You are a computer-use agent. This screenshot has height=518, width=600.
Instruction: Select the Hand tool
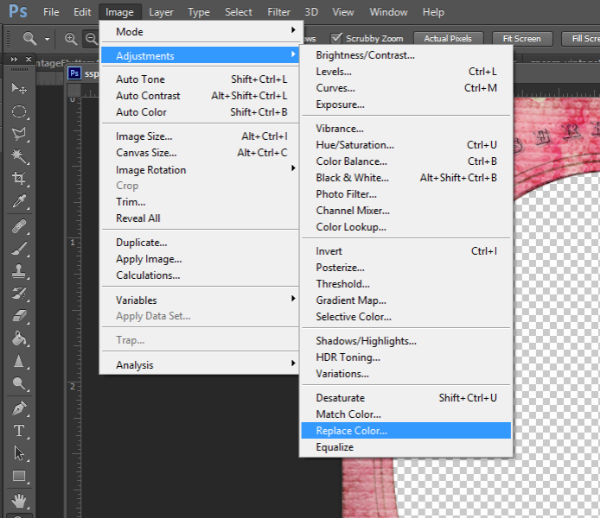click(19, 501)
